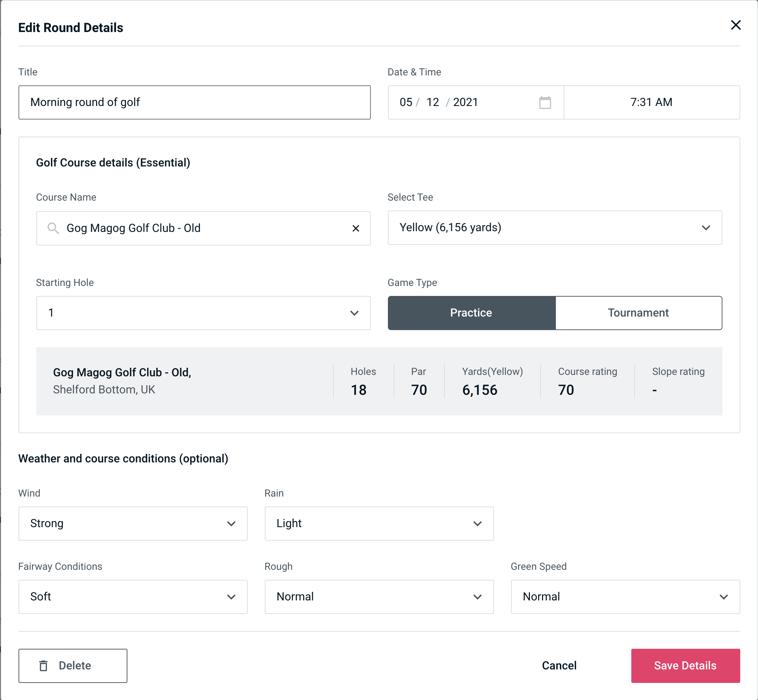Viewport: 758px width, 700px height.
Task: Expand the Rough conditions dropdown
Action: point(380,596)
